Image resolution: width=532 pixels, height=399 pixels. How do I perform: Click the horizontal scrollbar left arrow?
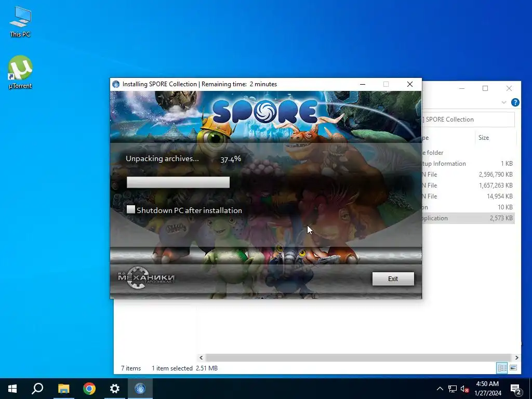click(x=201, y=357)
